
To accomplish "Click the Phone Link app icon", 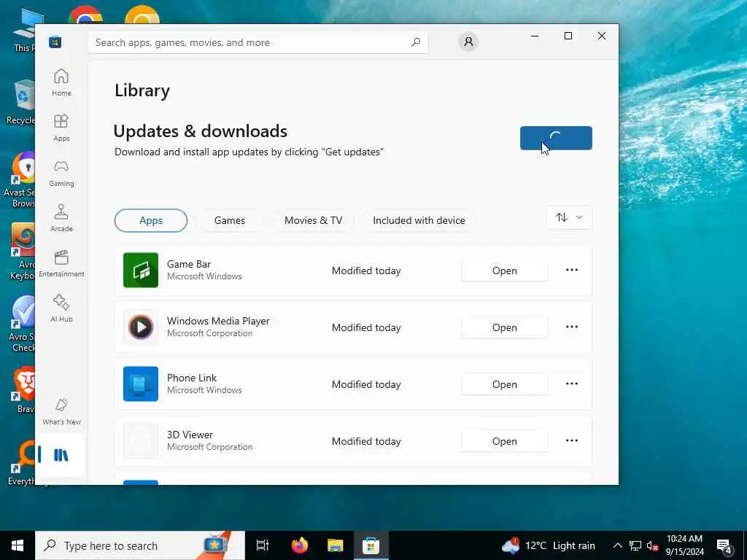I will [141, 384].
